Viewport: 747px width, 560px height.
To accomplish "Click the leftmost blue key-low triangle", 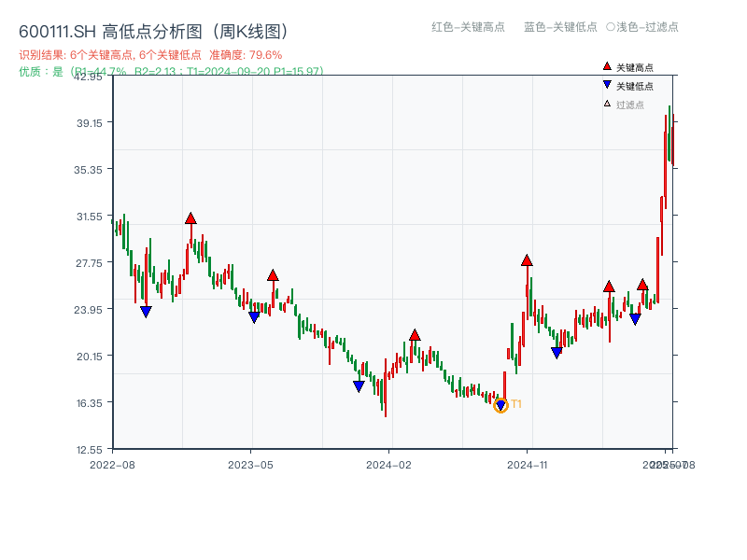I will [x=147, y=311].
